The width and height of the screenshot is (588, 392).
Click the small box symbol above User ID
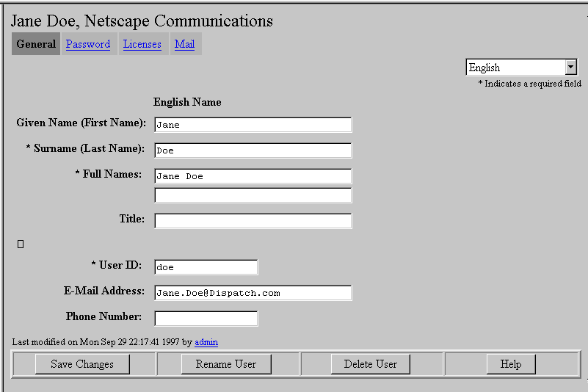tap(21, 244)
